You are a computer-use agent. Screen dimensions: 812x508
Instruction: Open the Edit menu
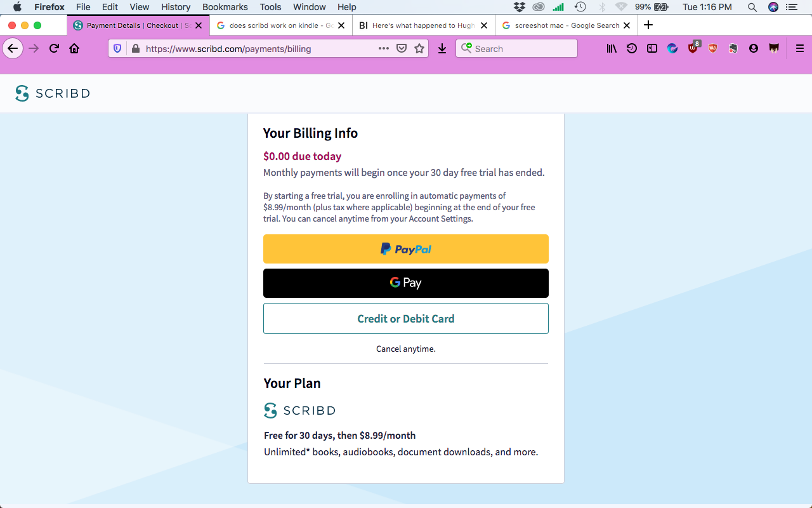tap(110, 7)
